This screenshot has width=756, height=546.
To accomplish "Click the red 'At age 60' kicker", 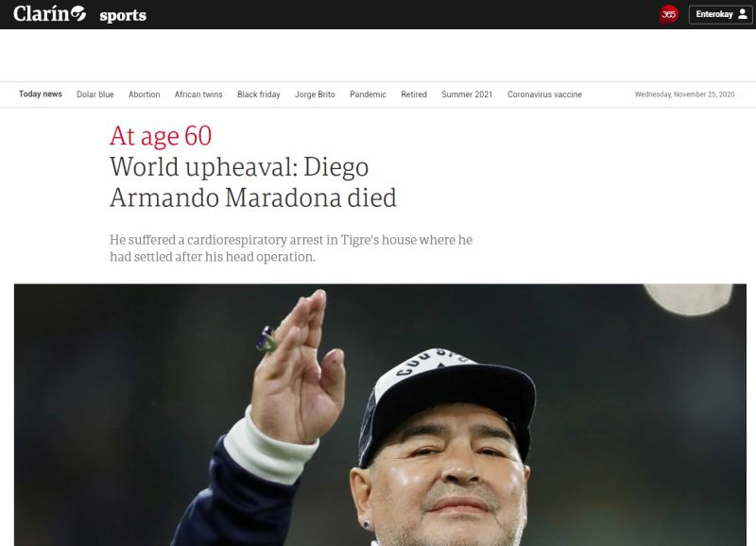I will [x=161, y=136].
